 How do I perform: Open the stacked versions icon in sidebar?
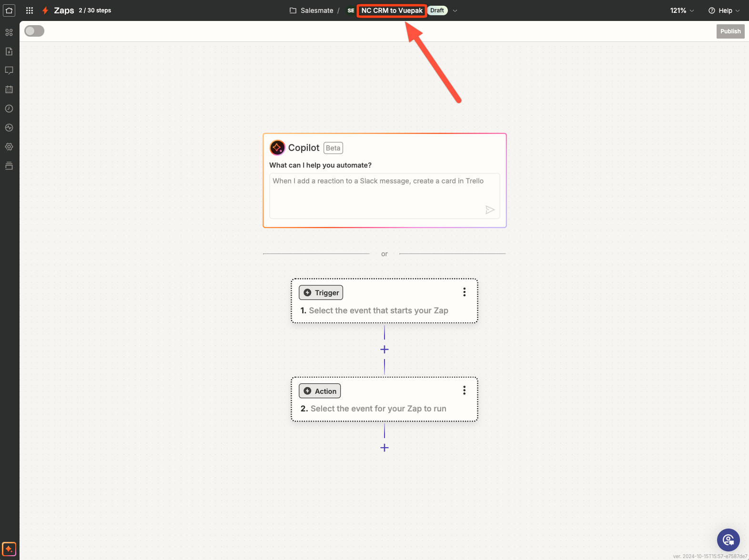pyautogui.click(x=9, y=166)
